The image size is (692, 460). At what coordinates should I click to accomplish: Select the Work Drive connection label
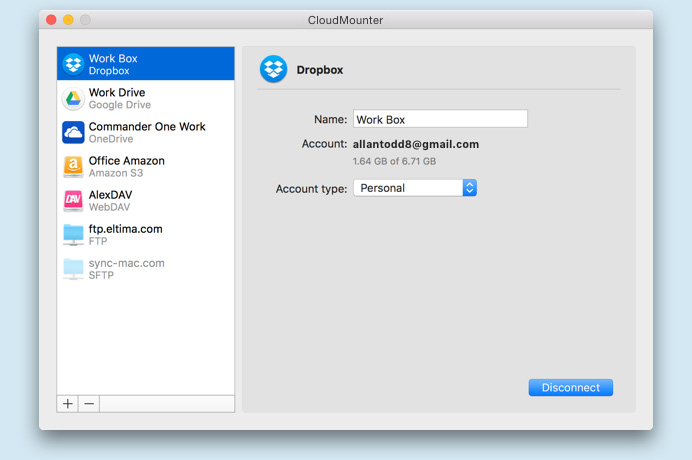(x=117, y=92)
